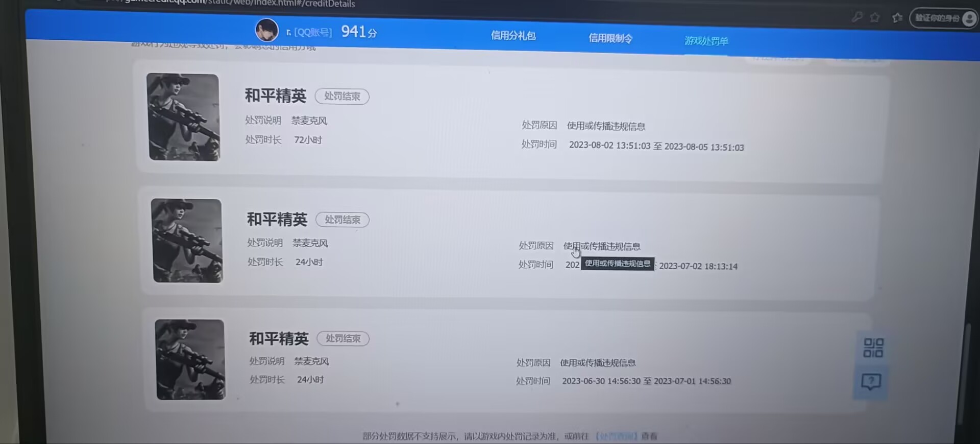This screenshot has height=444, width=980.
Task: Open the browser profile identity button
Action: click(x=943, y=18)
